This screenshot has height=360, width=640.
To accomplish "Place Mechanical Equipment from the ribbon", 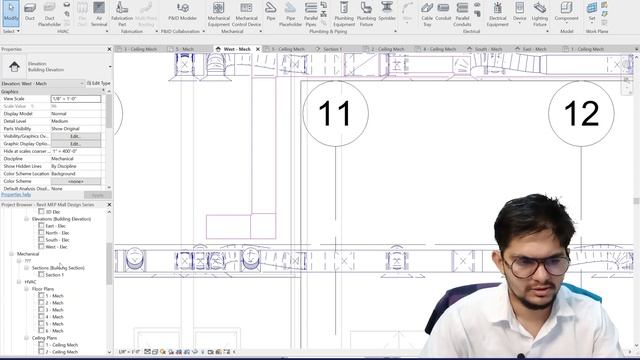I will point(219,14).
